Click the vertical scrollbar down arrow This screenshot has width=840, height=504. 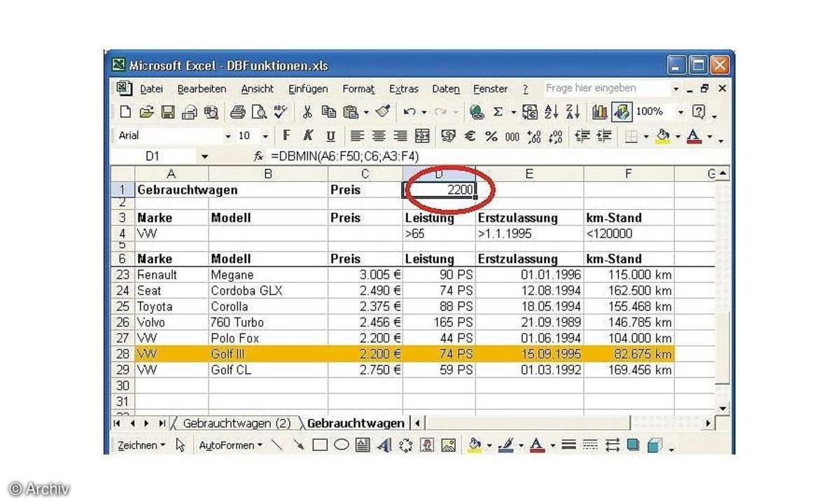click(722, 408)
